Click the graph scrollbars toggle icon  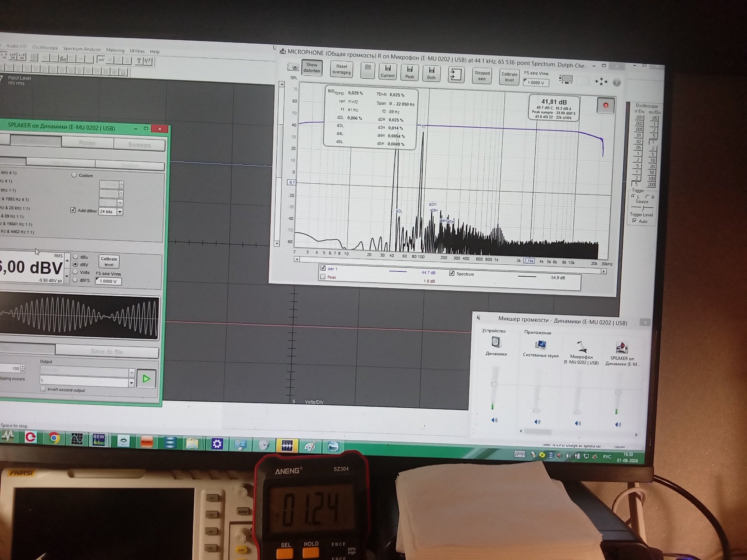pos(566,80)
